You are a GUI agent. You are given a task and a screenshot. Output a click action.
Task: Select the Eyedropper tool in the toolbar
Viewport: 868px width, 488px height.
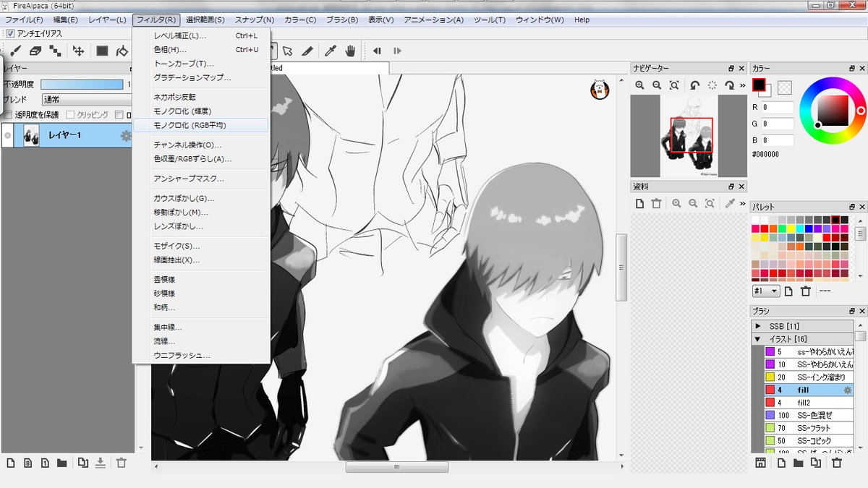pos(331,51)
